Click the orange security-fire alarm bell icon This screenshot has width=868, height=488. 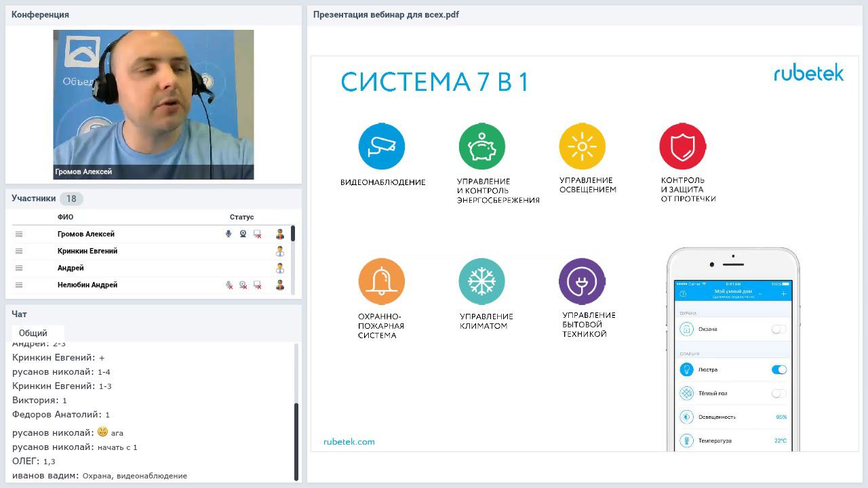click(x=381, y=281)
